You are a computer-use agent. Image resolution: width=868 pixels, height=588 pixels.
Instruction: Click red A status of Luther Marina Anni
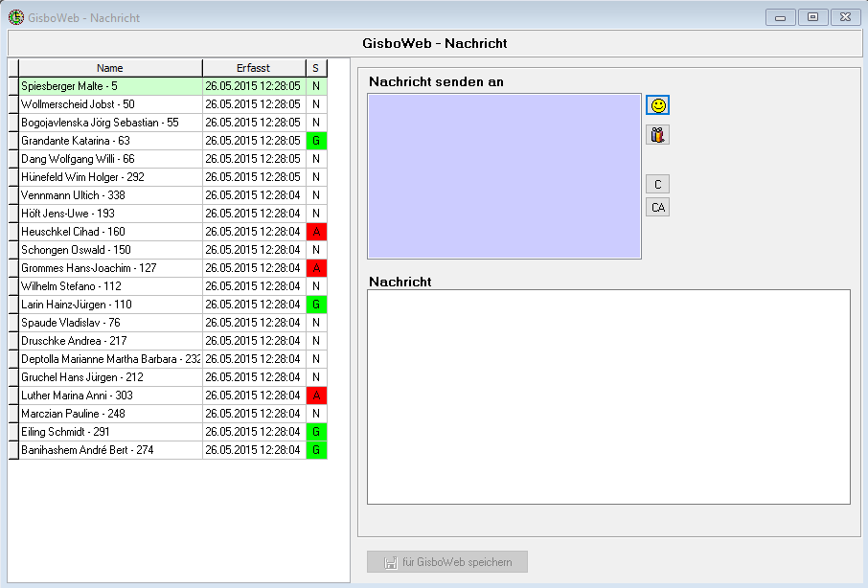pos(316,396)
